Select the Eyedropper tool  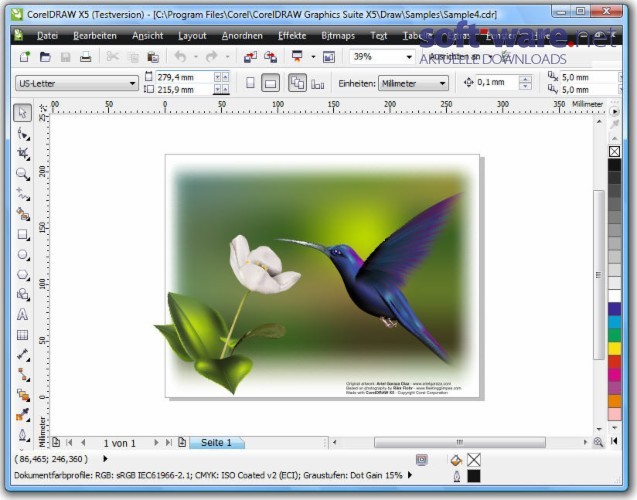(23, 415)
